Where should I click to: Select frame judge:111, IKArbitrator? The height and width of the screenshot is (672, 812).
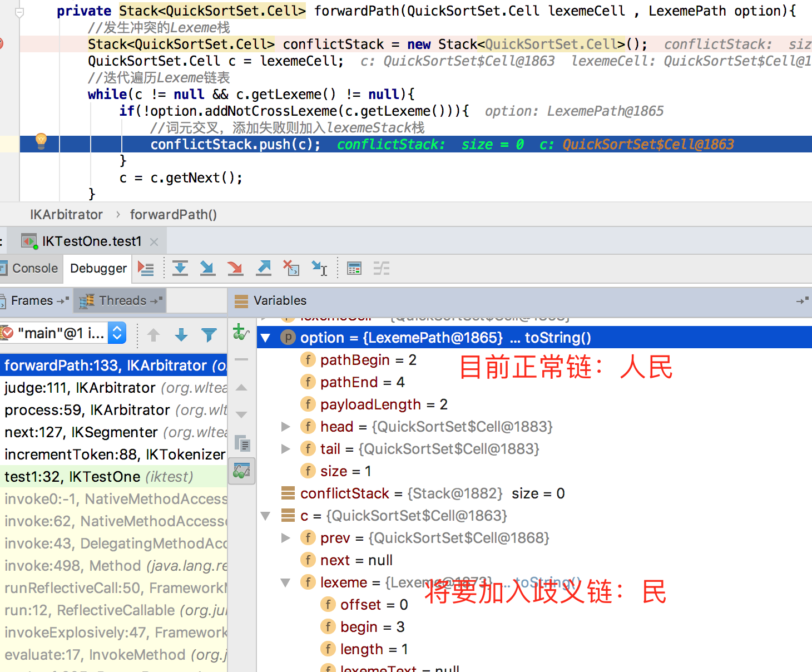coord(113,388)
